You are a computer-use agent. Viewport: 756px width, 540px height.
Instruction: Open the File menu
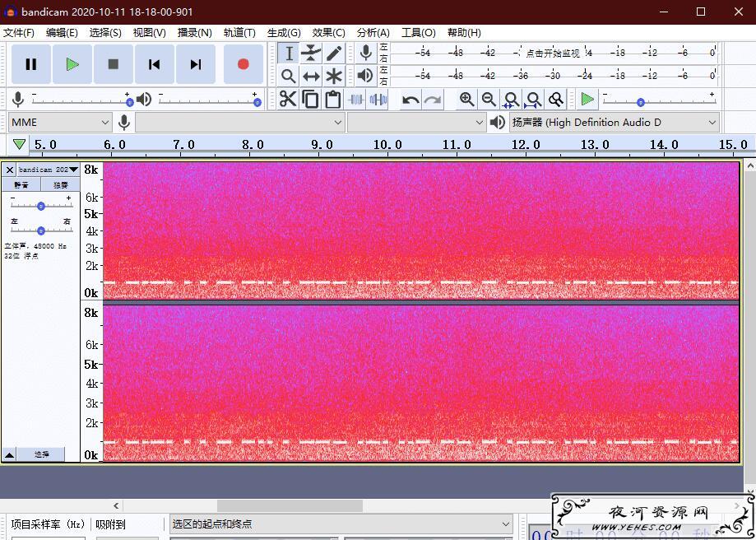click(19, 33)
